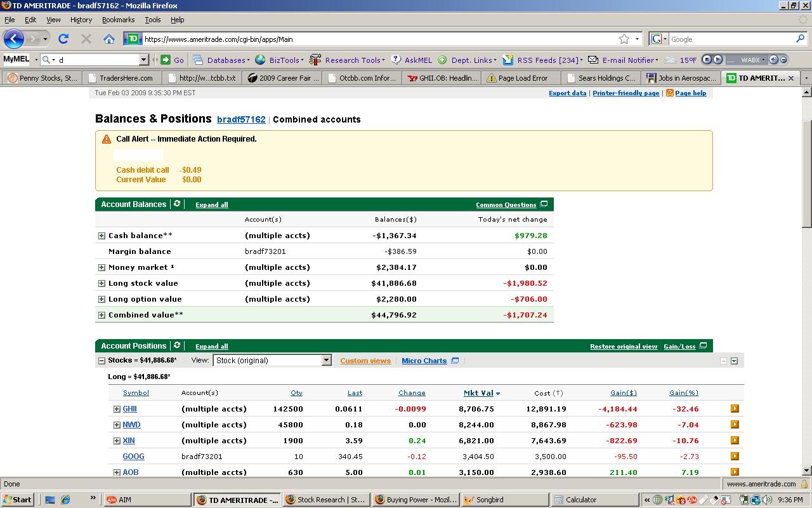Open the Page help icon link
This screenshot has width=812, height=508.
(670, 93)
